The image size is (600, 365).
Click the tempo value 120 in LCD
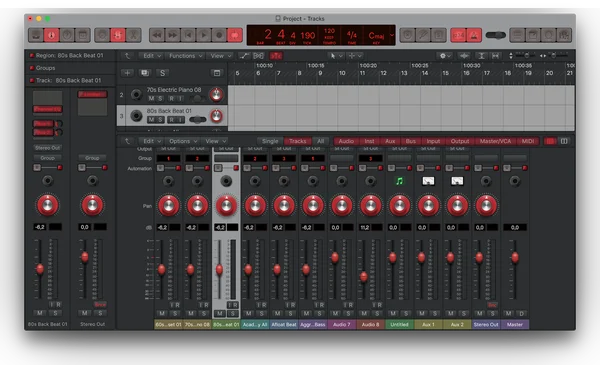click(x=329, y=31)
